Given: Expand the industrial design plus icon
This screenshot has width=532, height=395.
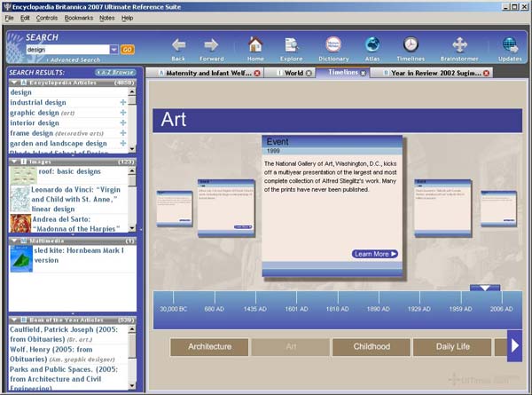Looking at the screenshot, I should pyautogui.click(x=123, y=102).
